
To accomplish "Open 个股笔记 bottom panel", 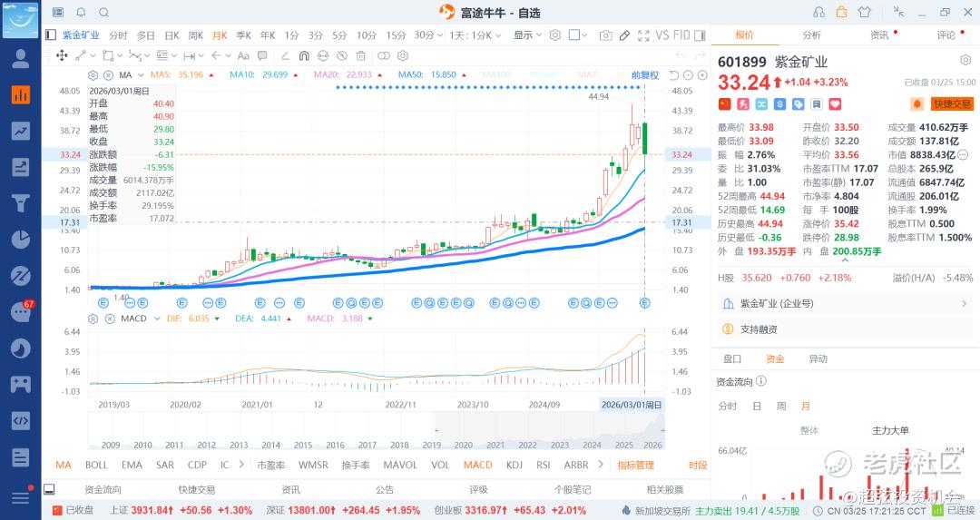I will pyautogui.click(x=572, y=489).
